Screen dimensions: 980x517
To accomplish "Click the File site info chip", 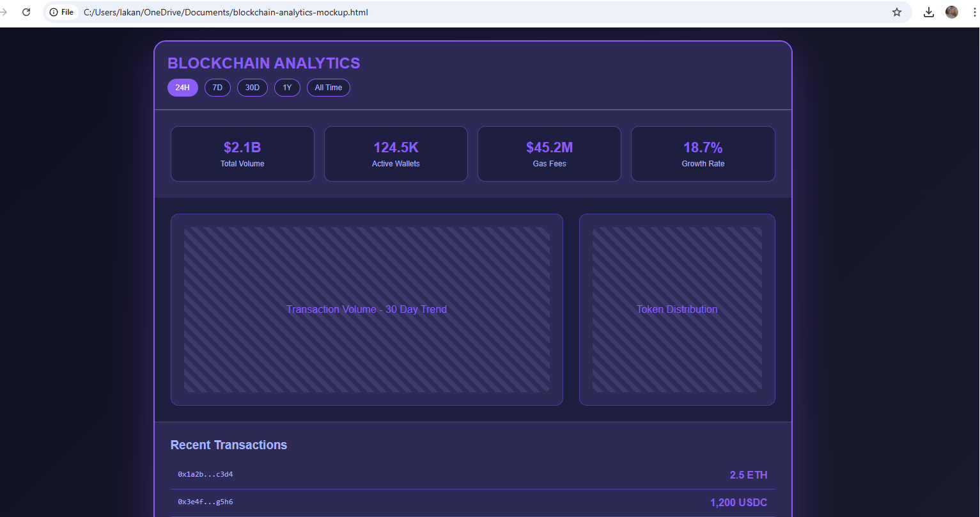I will (x=61, y=12).
